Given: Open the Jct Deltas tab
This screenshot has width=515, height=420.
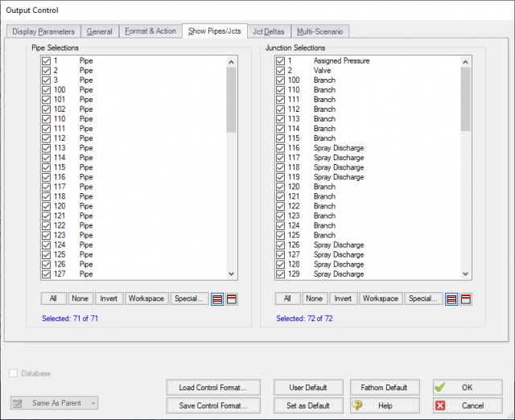Looking at the screenshot, I should (269, 31).
